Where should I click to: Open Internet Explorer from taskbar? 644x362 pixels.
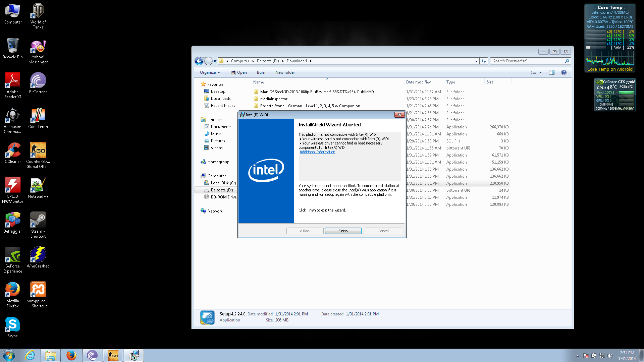(30, 355)
